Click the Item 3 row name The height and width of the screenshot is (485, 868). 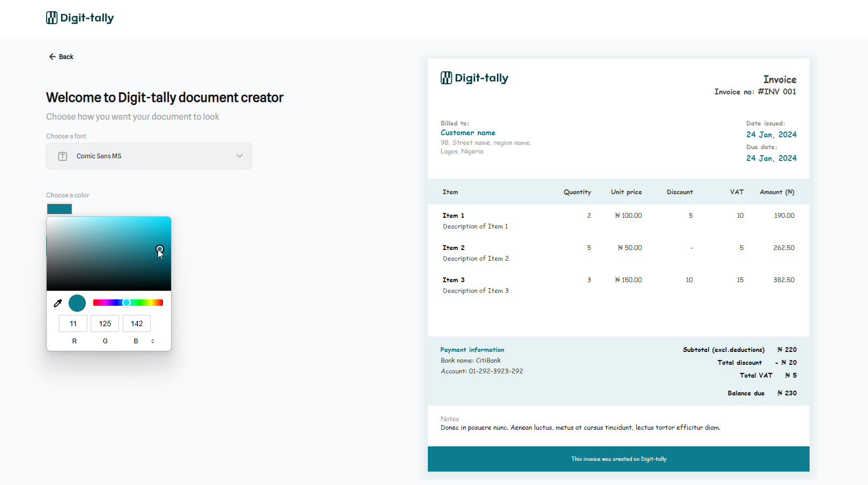454,280
